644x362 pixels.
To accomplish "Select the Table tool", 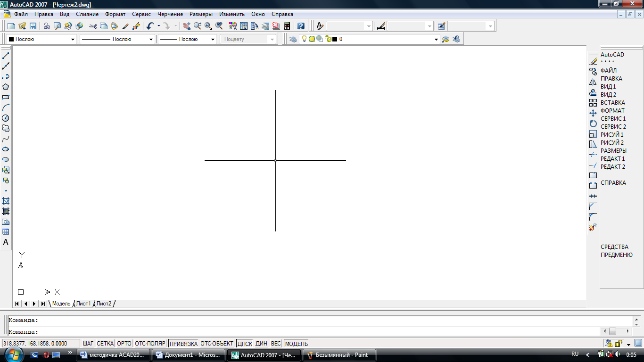I will (6, 232).
